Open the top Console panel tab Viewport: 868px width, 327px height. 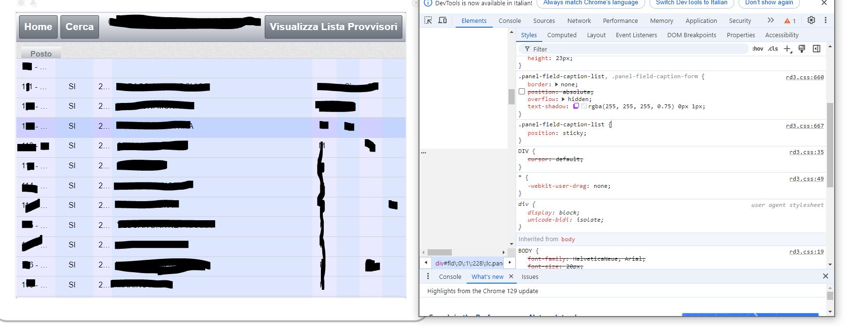pyautogui.click(x=509, y=20)
